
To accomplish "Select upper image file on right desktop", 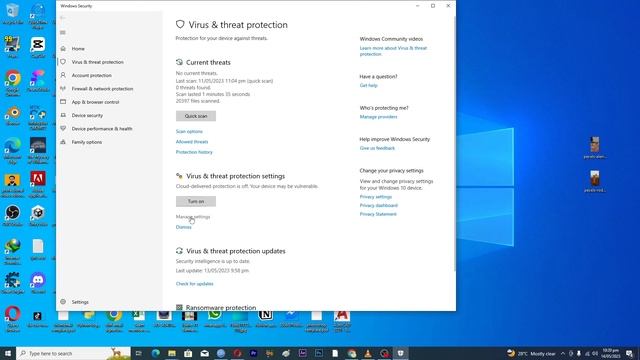I will click(595, 148).
